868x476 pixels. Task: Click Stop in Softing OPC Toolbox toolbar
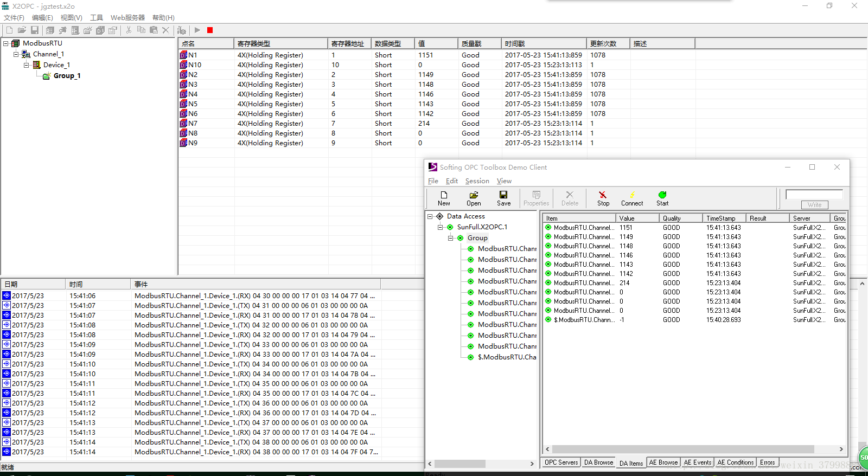point(603,198)
